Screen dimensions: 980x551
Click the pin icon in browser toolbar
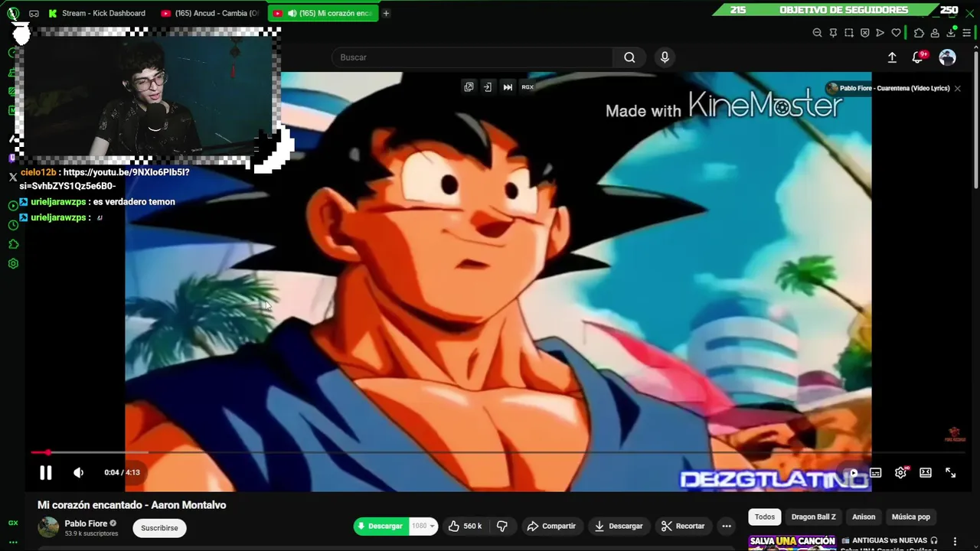point(833,33)
